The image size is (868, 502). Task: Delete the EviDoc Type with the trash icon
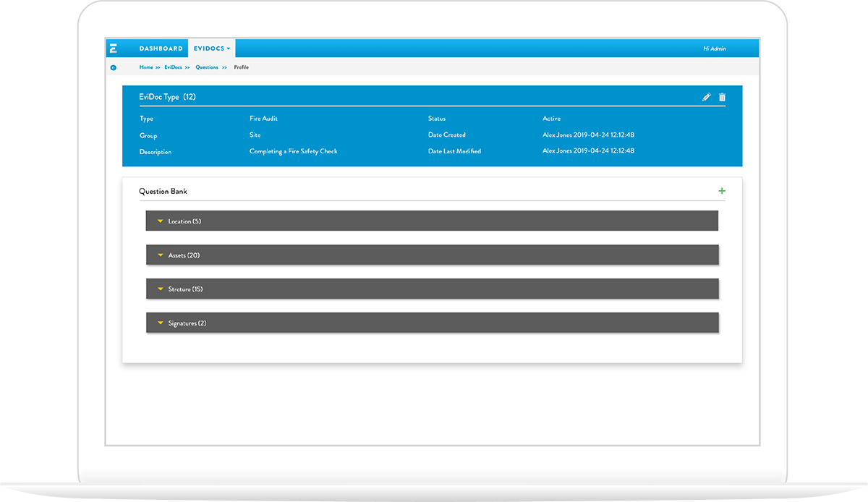point(722,96)
